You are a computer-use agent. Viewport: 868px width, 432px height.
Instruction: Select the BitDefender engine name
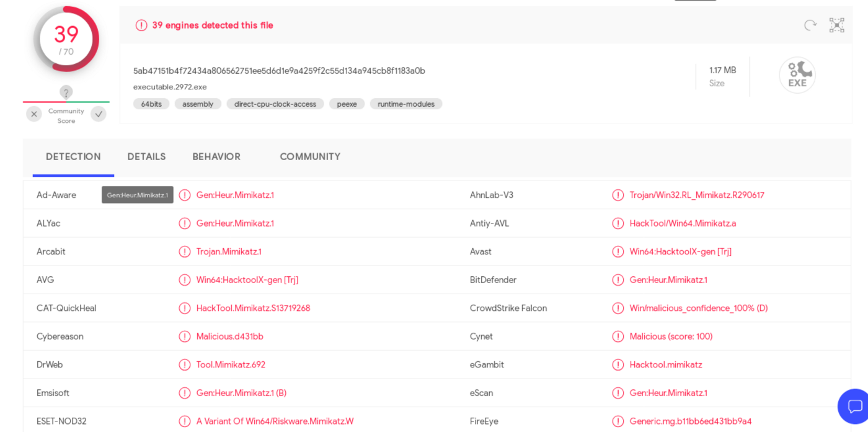click(493, 280)
